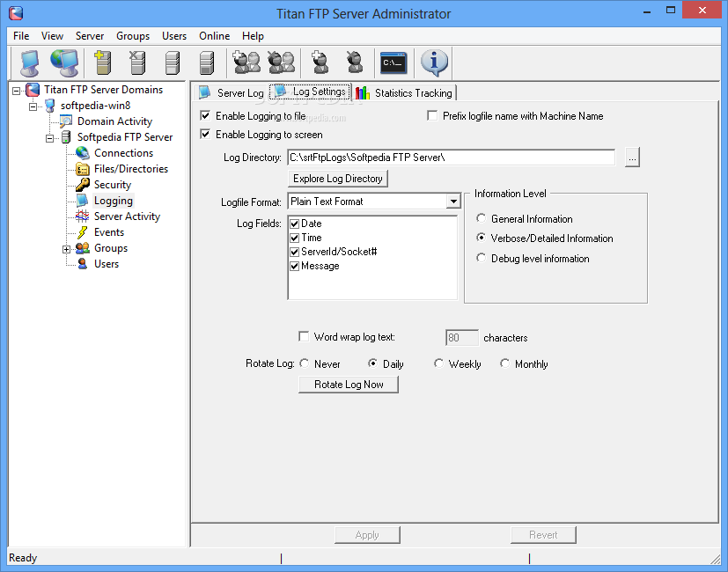Set Rotate Log to Monthly
The height and width of the screenshot is (572, 728).
point(504,363)
